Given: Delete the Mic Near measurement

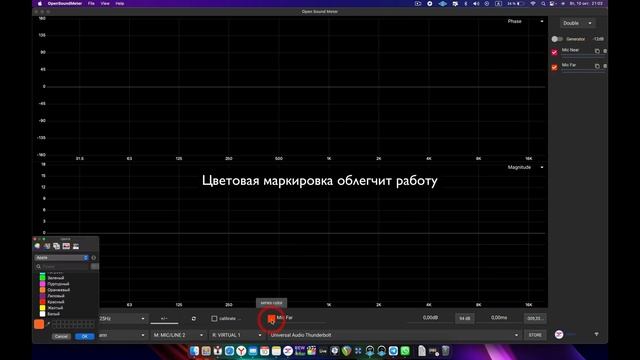Looking at the screenshot, I should (x=605, y=51).
